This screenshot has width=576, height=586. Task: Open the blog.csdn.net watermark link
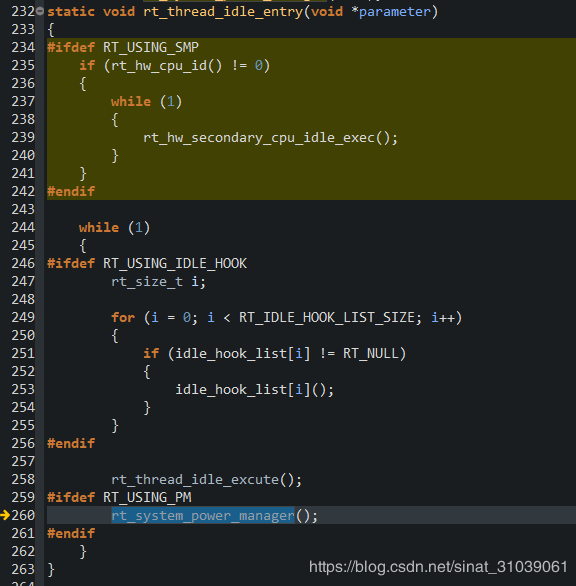tap(438, 567)
